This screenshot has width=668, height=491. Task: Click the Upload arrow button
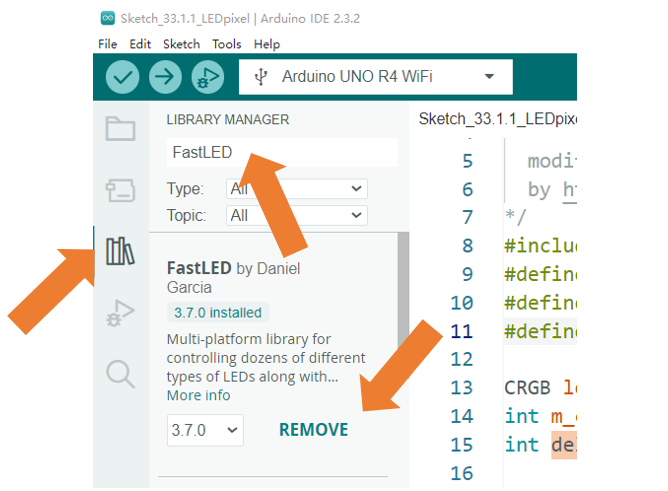[165, 77]
